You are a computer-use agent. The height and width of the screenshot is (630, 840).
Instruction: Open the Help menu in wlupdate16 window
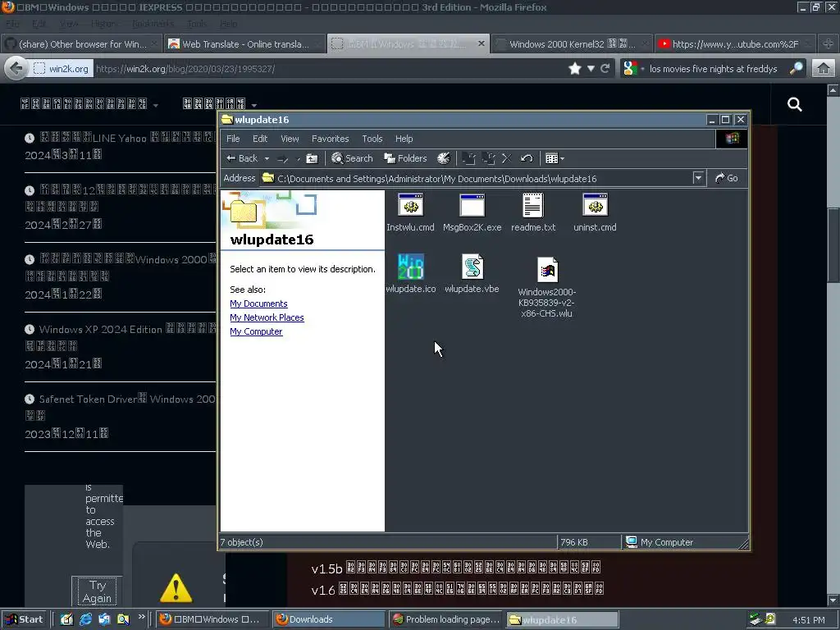404,139
